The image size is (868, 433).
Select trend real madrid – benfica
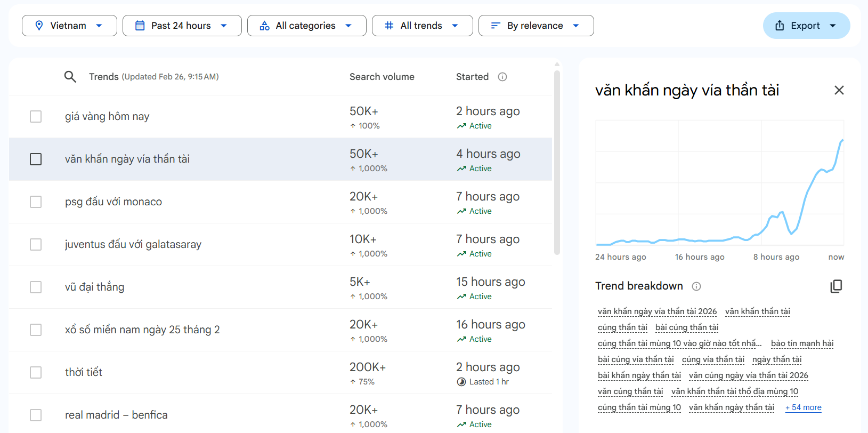pyautogui.click(x=116, y=415)
